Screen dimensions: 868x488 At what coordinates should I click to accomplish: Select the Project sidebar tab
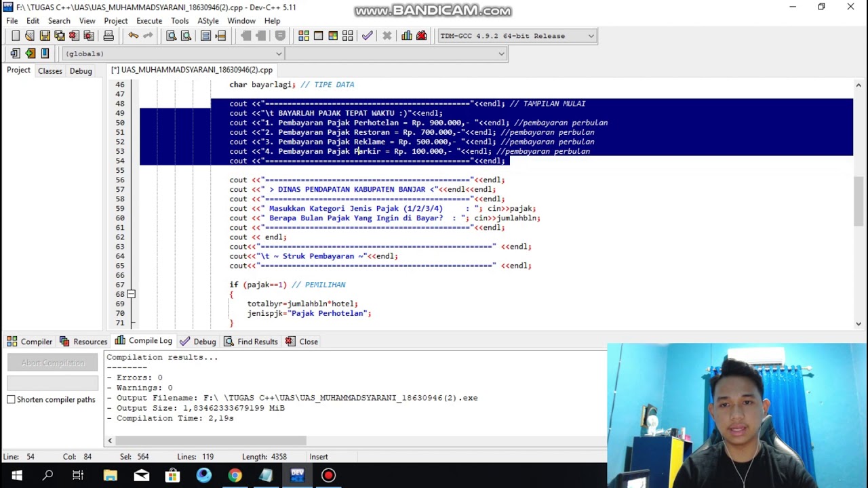point(18,70)
